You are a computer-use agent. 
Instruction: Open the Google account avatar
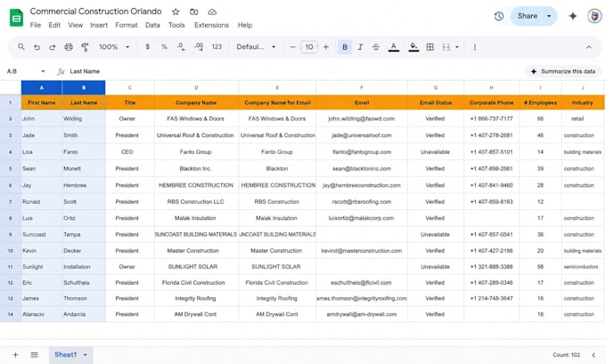point(594,16)
